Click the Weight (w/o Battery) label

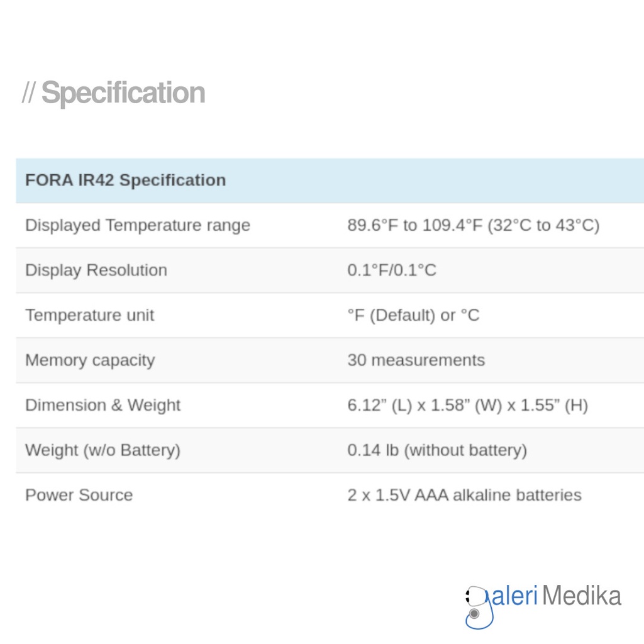[103, 450]
